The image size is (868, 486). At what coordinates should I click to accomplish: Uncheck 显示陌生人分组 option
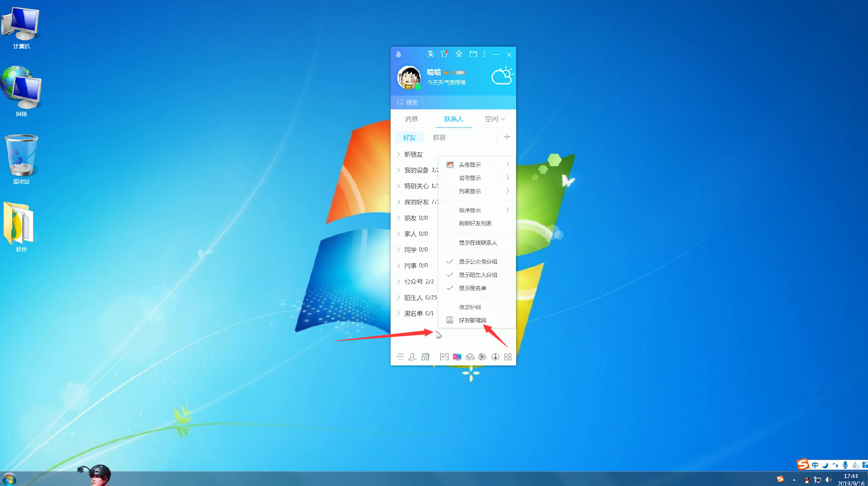pos(477,275)
